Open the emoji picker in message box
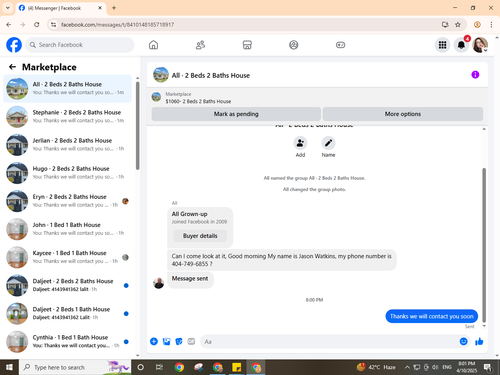This screenshot has height=375, width=500. (x=463, y=341)
